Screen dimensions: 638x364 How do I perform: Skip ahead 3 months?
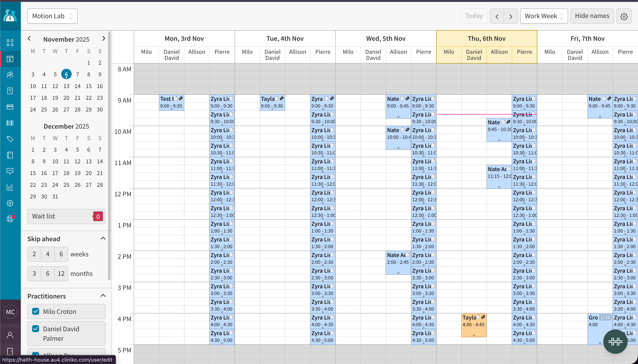(x=34, y=274)
